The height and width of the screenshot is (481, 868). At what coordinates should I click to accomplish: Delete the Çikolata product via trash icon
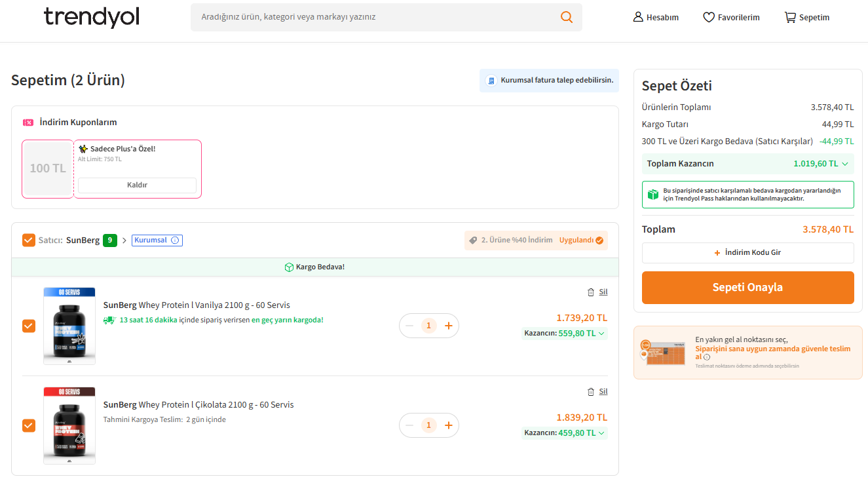tap(591, 392)
